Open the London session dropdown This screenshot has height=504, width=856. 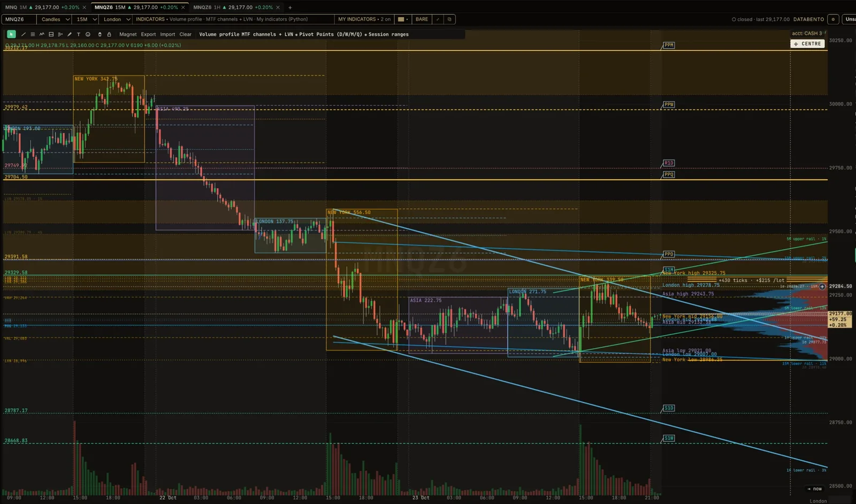pos(117,19)
